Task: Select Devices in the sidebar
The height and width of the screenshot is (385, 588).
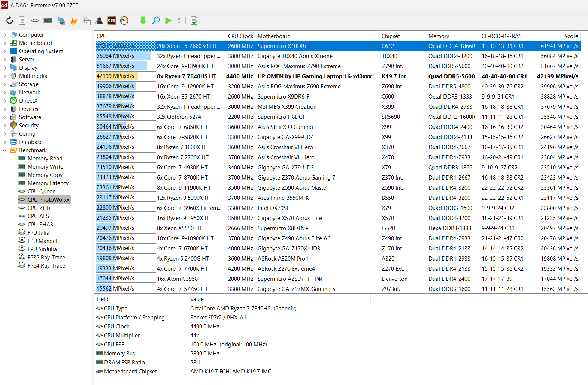Action: click(28, 109)
